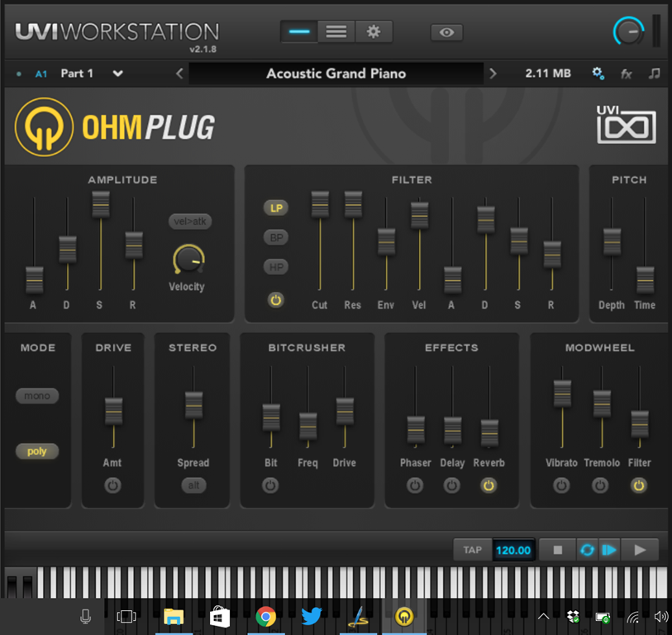Viewport: 672px width, 635px height.
Task: Click the TAP tempo button
Action: [472, 550]
